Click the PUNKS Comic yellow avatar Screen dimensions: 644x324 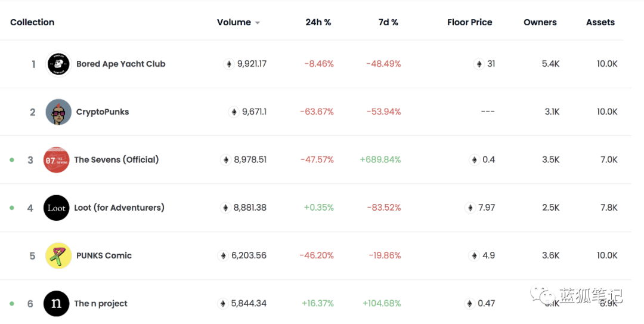pyautogui.click(x=58, y=255)
